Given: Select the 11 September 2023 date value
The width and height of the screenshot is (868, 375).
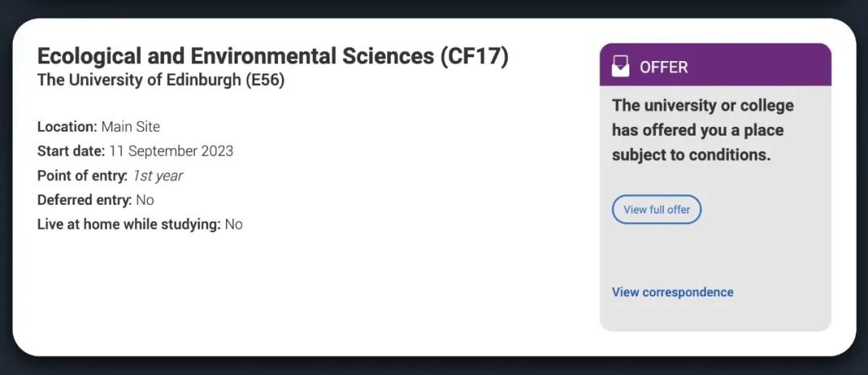Looking at the screenshot, I should point(171,151).
